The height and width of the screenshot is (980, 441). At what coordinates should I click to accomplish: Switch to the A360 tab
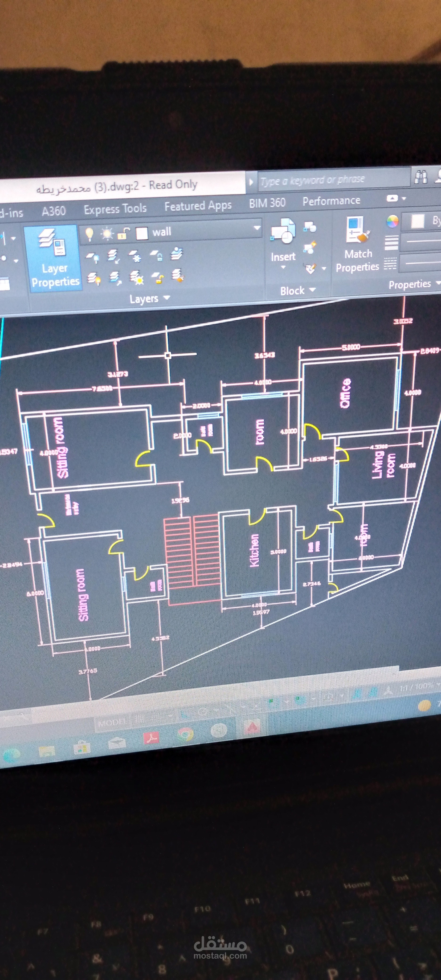point(53,211)
